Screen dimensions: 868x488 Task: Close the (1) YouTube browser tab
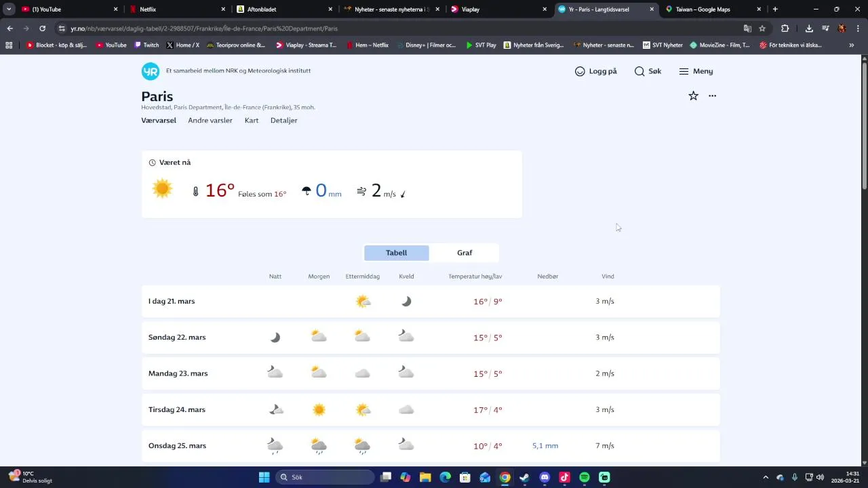coord(115,9)
